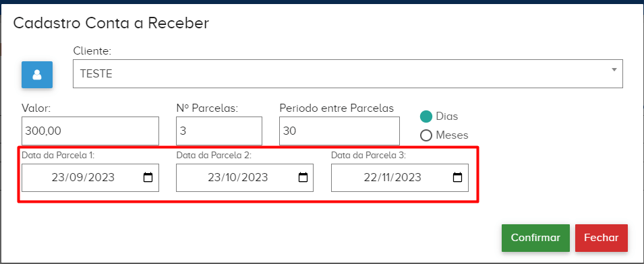Focus the Nº Parcelas input field
This screenshot has height=264, width=644.
point(219,131)
